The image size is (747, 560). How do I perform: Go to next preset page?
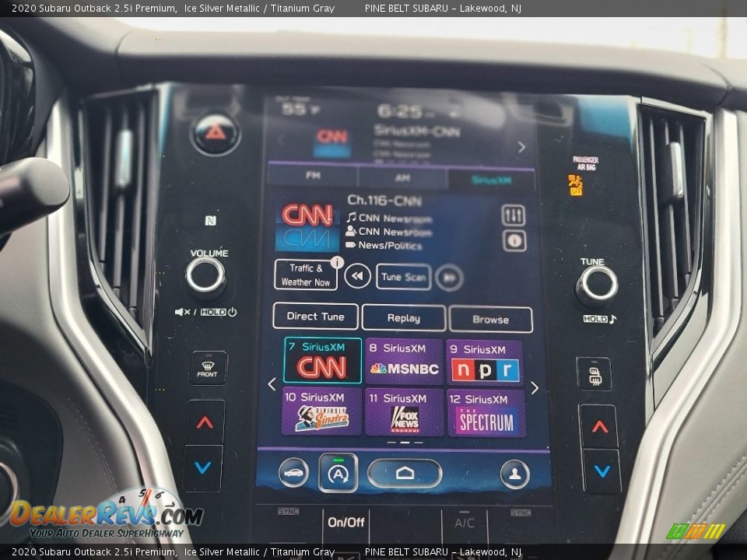pyautogui.click(x=535, y=388)
